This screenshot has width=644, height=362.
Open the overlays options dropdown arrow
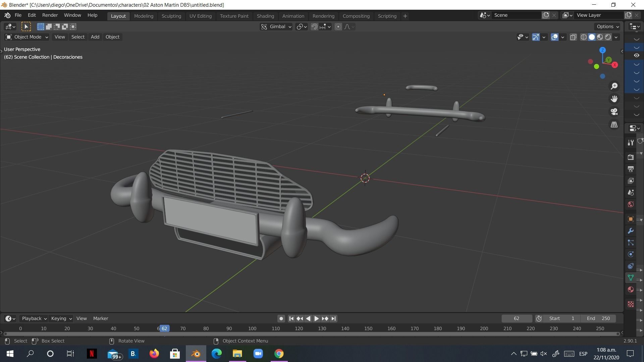562,37
